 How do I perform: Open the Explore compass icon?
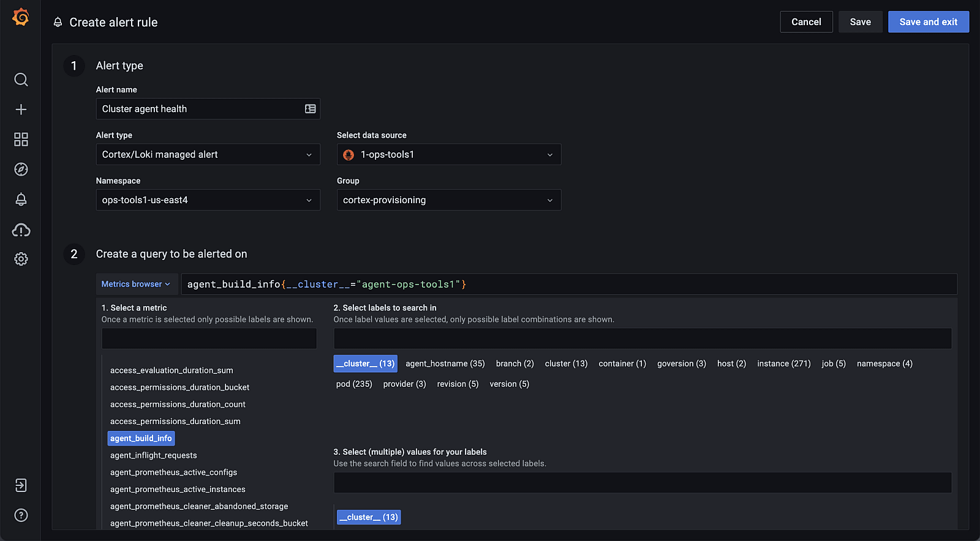(21, 170)
